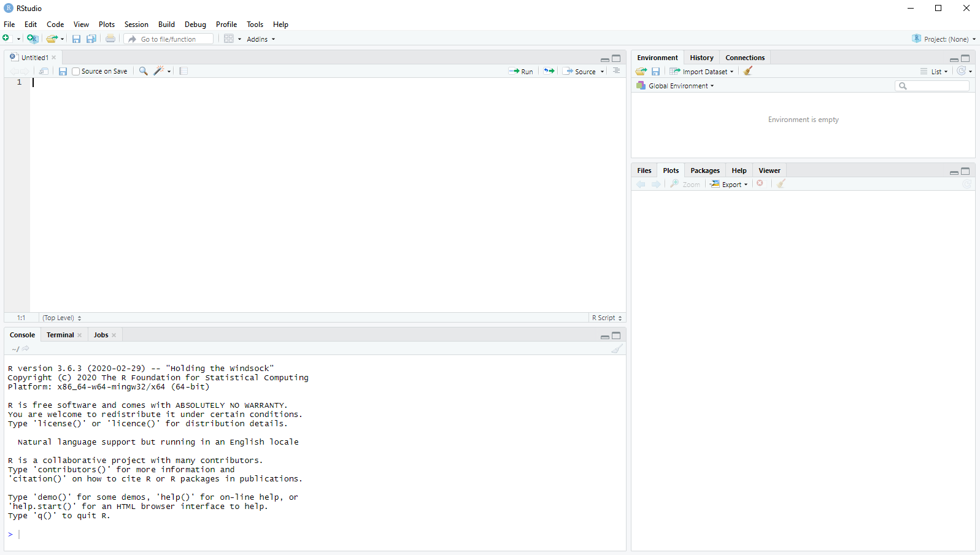Image resolution: width=980 pixels, height=555 pixels.
Task: Open the Addins dropdown
Action: click(261, 39)
